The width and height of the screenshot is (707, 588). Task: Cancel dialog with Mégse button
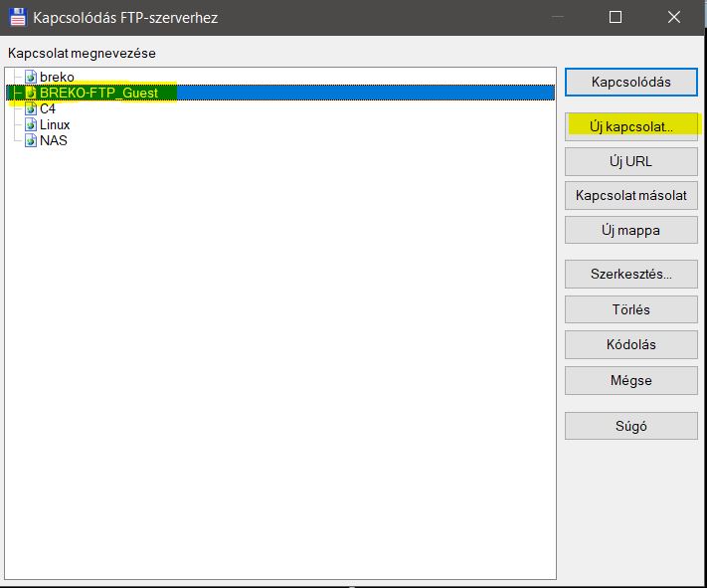point(630,380)
